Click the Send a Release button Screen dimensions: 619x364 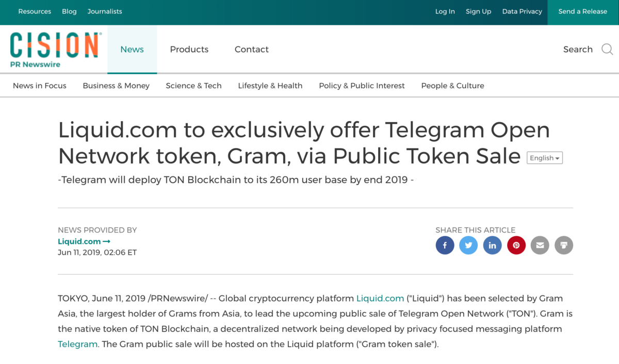583,11
